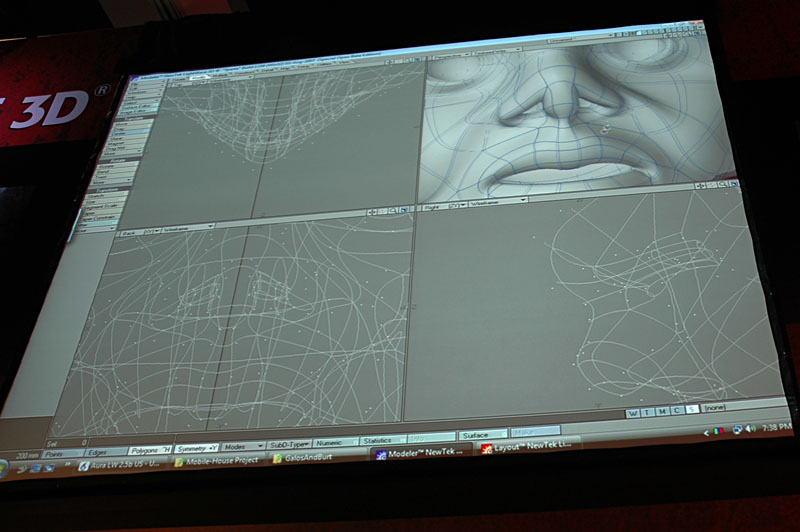
Task: Switch to Modeler NewTek taskbar item
Action: pos(421,452)
